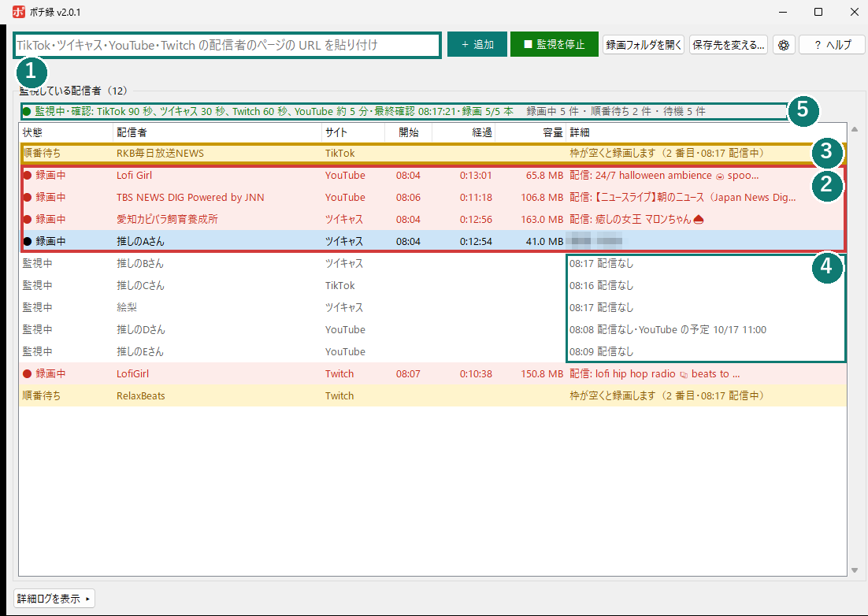Select the RKB毎日放送NEWS row

tap(433, 154)
